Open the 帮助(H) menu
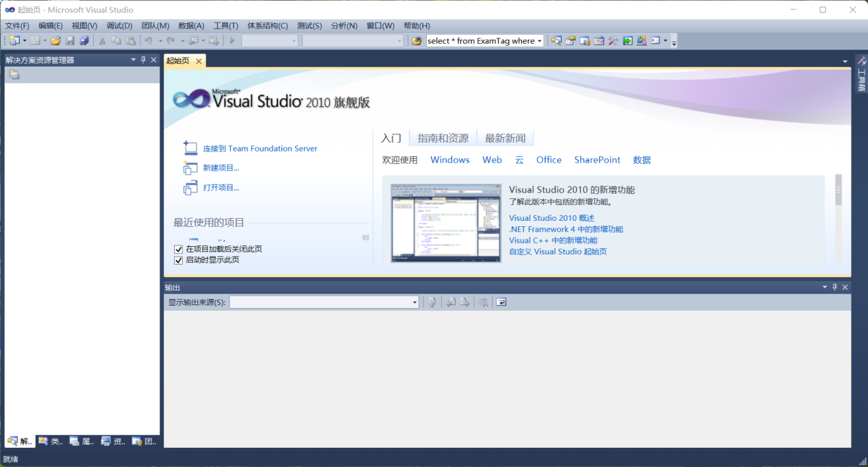The width and height of the screenshot is (868, 467). point(417,25)
